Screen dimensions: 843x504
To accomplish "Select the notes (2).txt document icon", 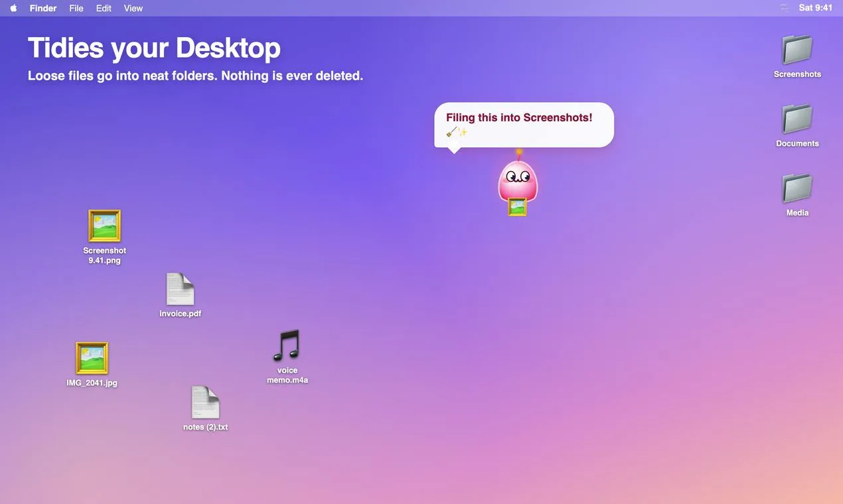I will tap(205, 403).
